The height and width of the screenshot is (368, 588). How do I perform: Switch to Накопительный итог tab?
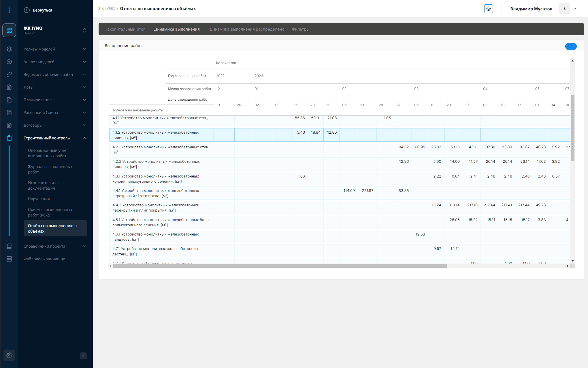click(x=125, y=29)
